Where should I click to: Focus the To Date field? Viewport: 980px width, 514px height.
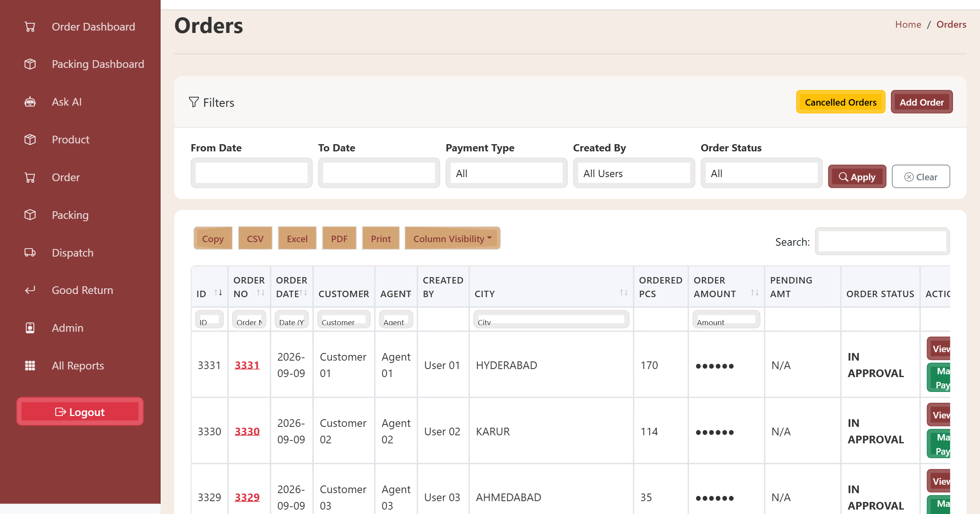(x=379, y=173)
